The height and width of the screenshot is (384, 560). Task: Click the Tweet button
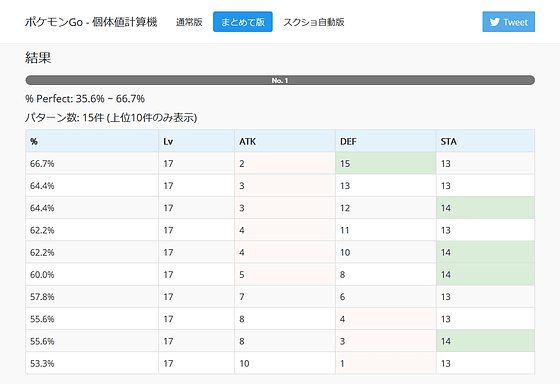508,22
